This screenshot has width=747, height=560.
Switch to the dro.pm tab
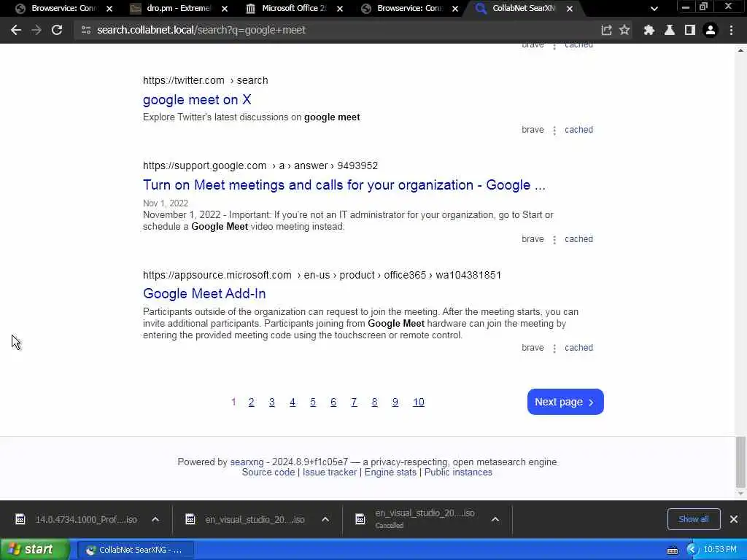pos(179,9)
